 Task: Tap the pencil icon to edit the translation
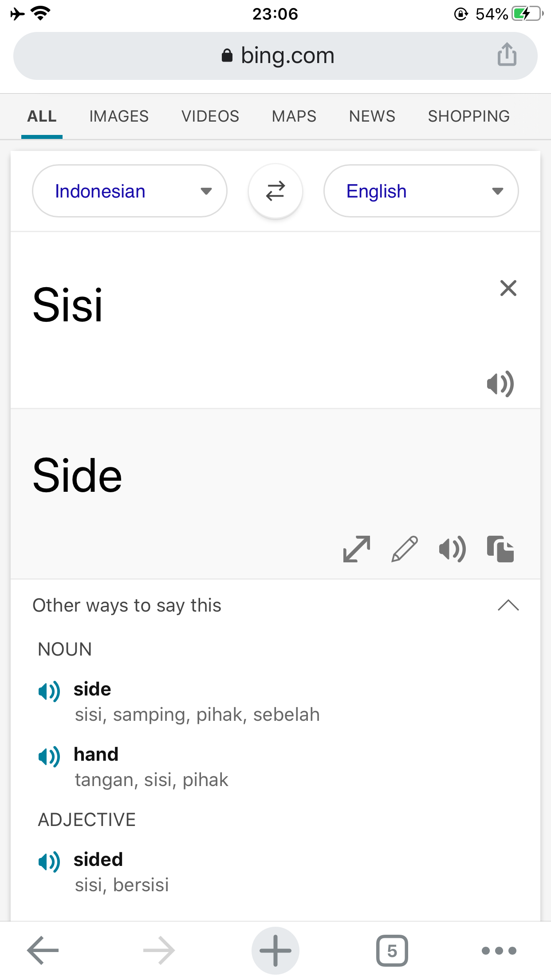[x=405, y=549]
